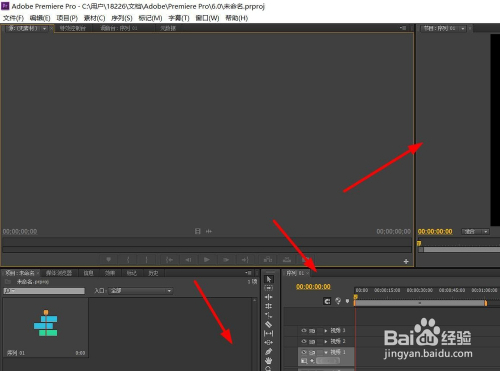Image resolution: width=500 pixels, height=371 pixels.
Task: Click the Overwrite edit button
Action: (x=287, y=259)
